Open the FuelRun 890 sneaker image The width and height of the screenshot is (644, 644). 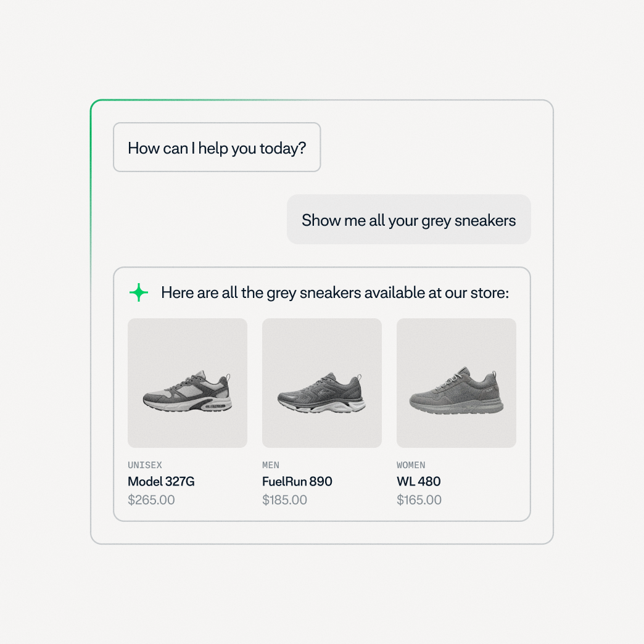pos(321,382)
